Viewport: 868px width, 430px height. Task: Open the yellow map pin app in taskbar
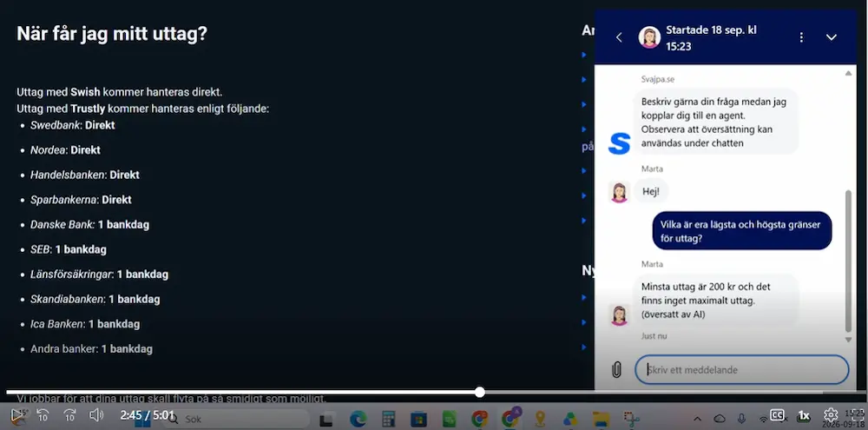[x=540, y=420]
